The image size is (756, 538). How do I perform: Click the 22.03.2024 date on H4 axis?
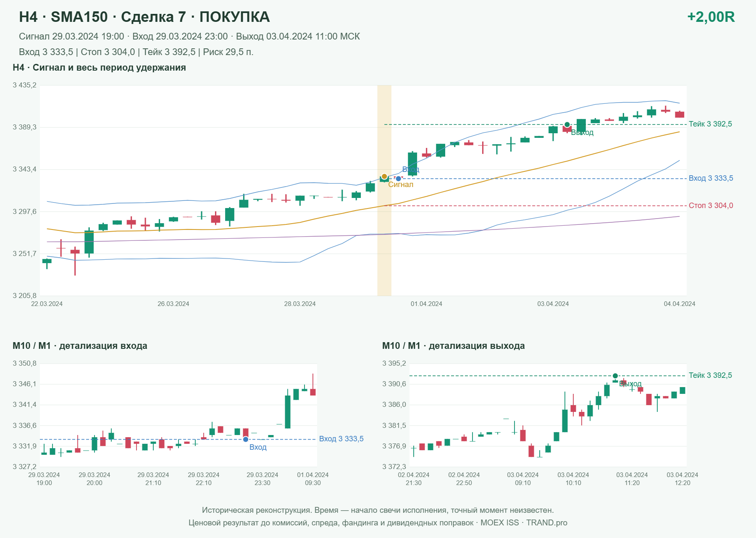point(47,304)
